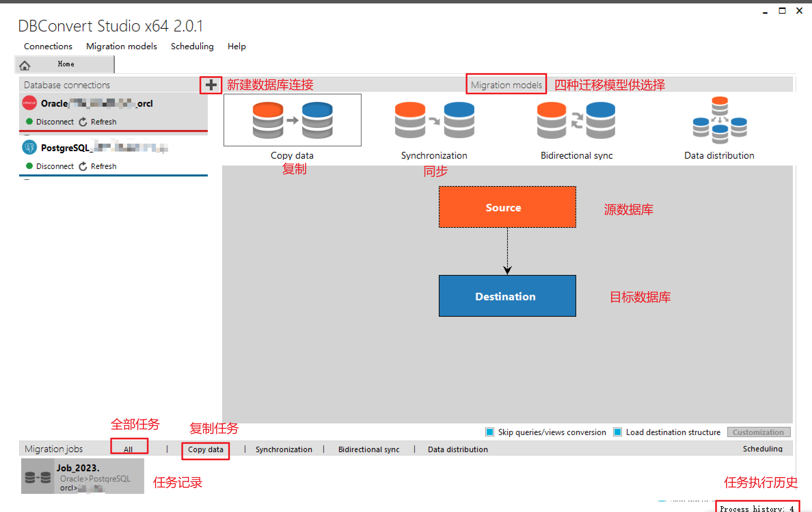Open Process history status entry

[x=757, y=508]
